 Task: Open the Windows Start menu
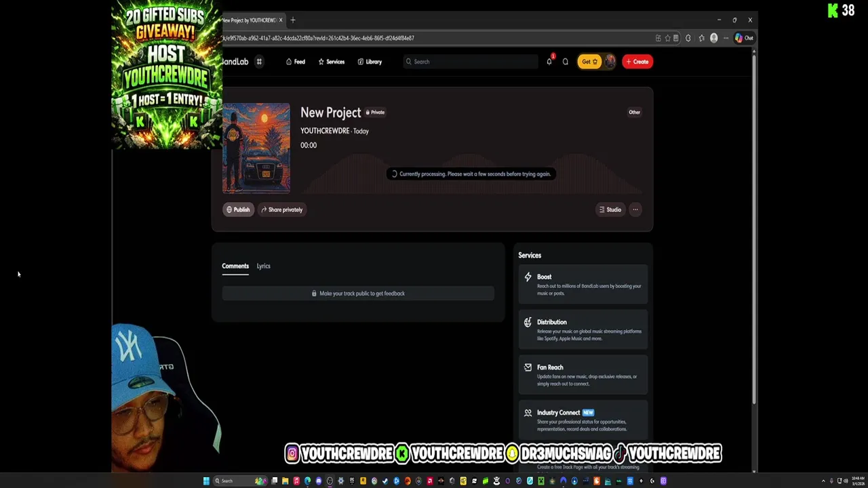[206, 481]
